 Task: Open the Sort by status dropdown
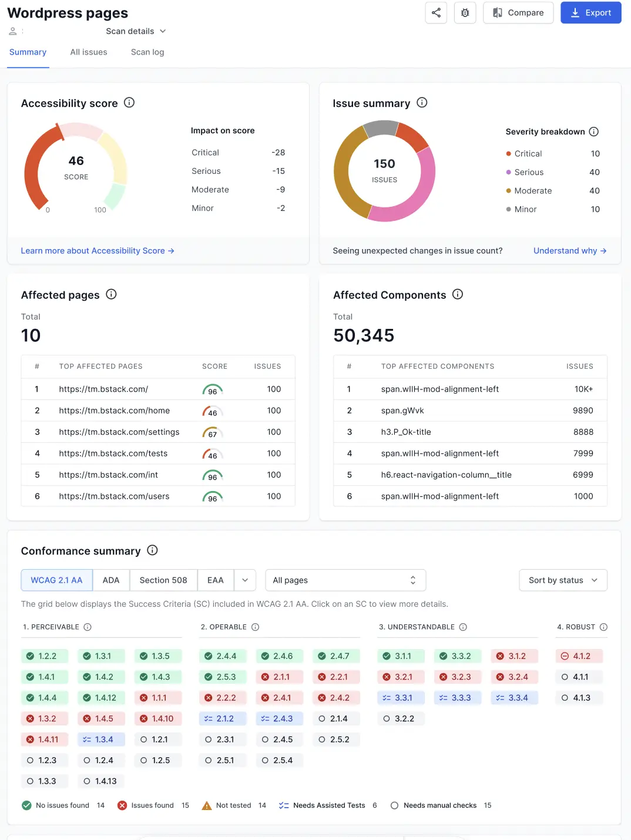coord(563,580)
